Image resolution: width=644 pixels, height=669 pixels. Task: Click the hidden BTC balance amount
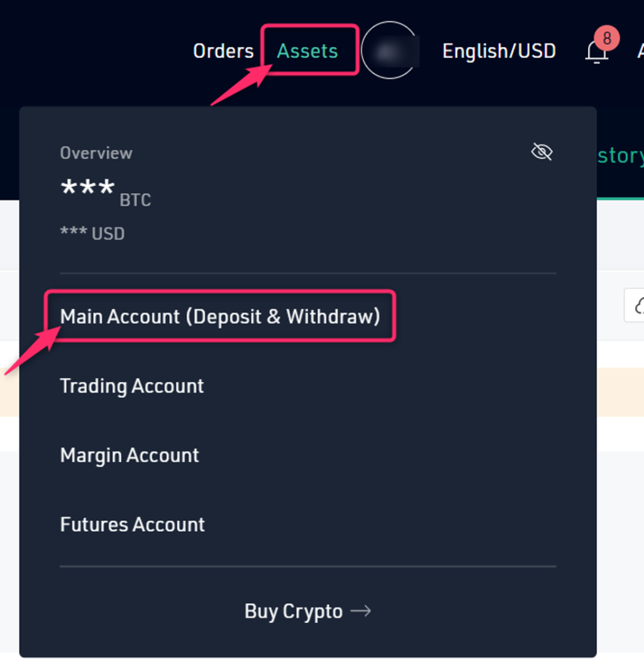click(87, 187)
